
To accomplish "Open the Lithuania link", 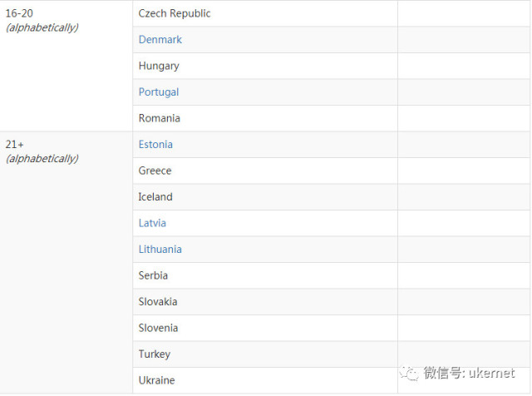I will point(160,250).
